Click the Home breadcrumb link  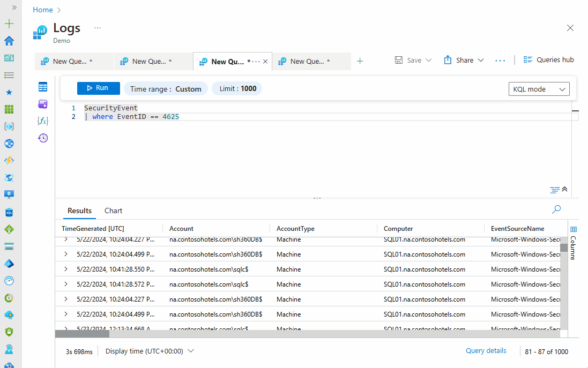tap(43, 10)
